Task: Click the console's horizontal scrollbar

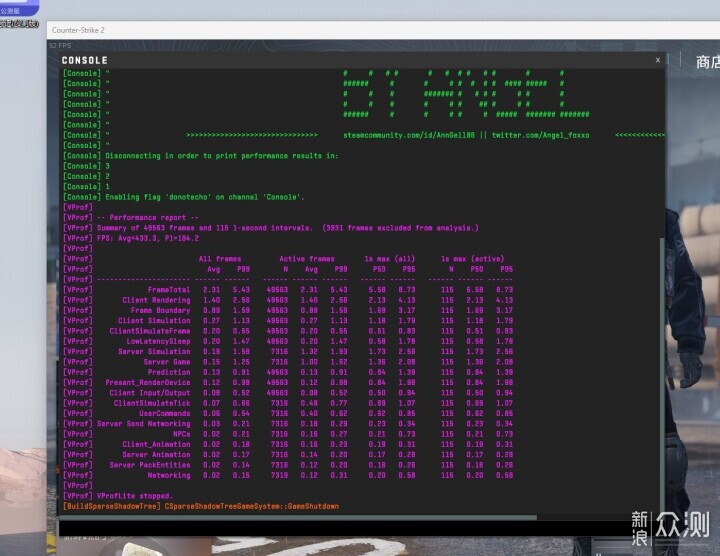Action: point(298,517)
